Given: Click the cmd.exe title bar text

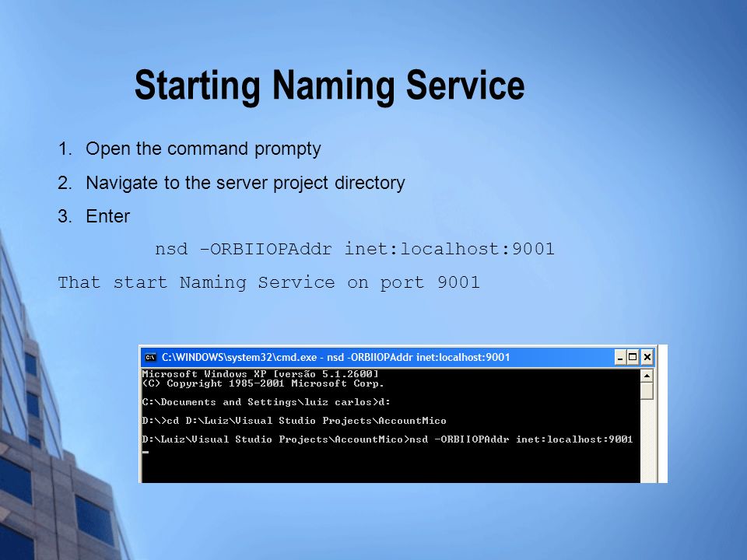Looking at the screenshot, I should click(x=336, y=357).
